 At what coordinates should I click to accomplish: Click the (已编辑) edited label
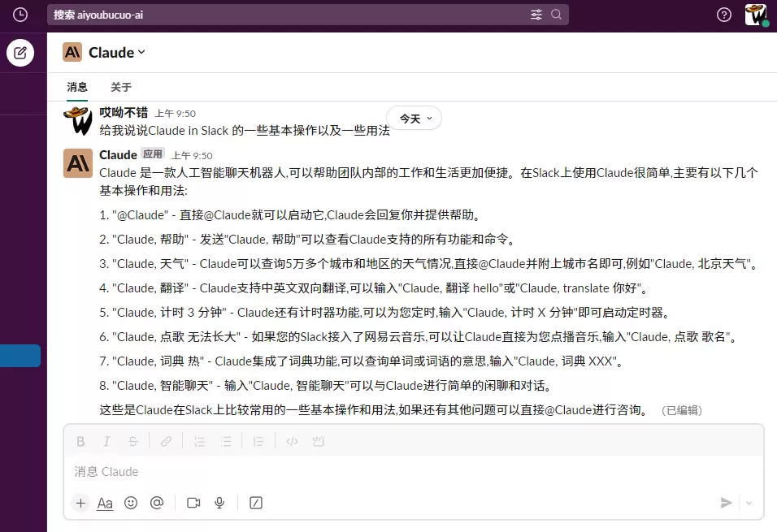point(682,411)
